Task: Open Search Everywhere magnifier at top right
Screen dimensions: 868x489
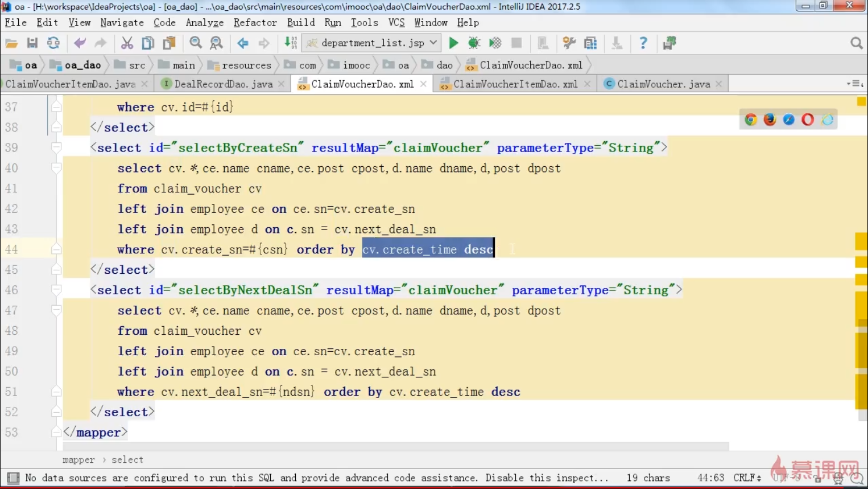Action: pos(856,43)
